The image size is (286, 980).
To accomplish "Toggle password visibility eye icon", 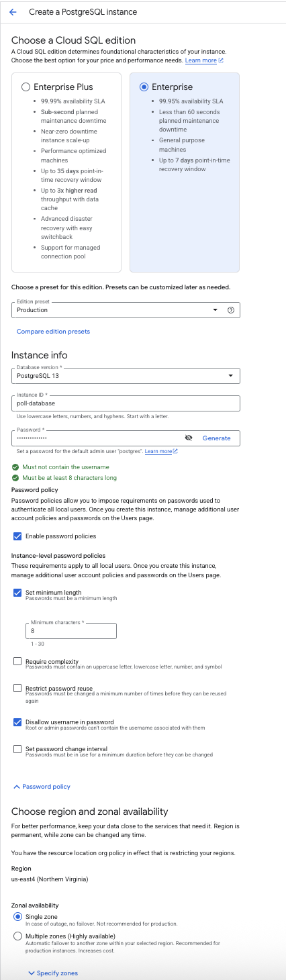I will 189,438.
